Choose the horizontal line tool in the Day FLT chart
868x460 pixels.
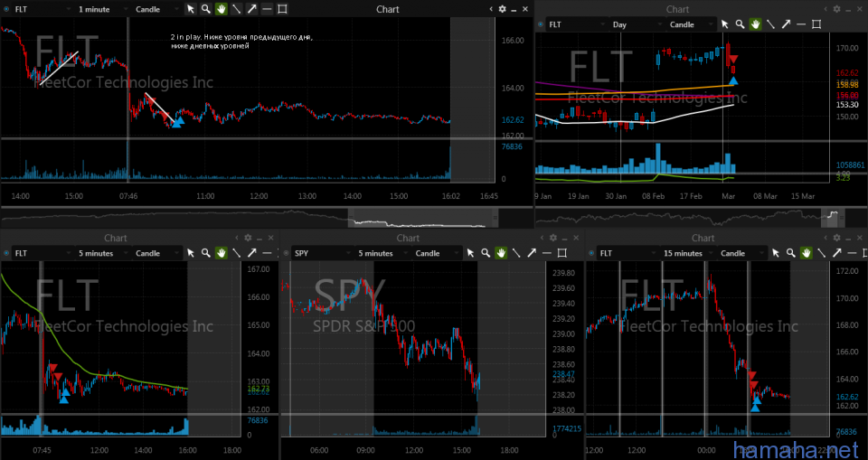[x=801, y=24]
